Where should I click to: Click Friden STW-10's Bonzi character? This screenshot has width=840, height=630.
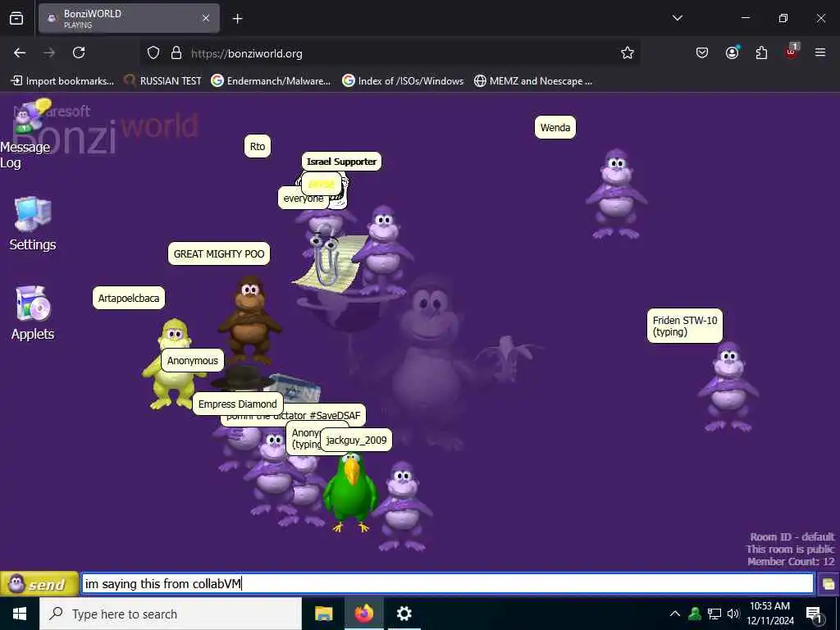pos(728,387)
